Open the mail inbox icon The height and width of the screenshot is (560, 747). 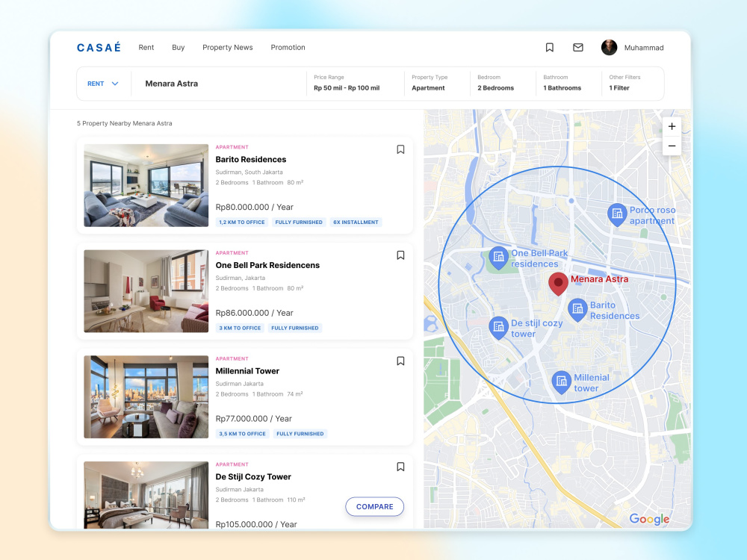click(x=578, y=48)
